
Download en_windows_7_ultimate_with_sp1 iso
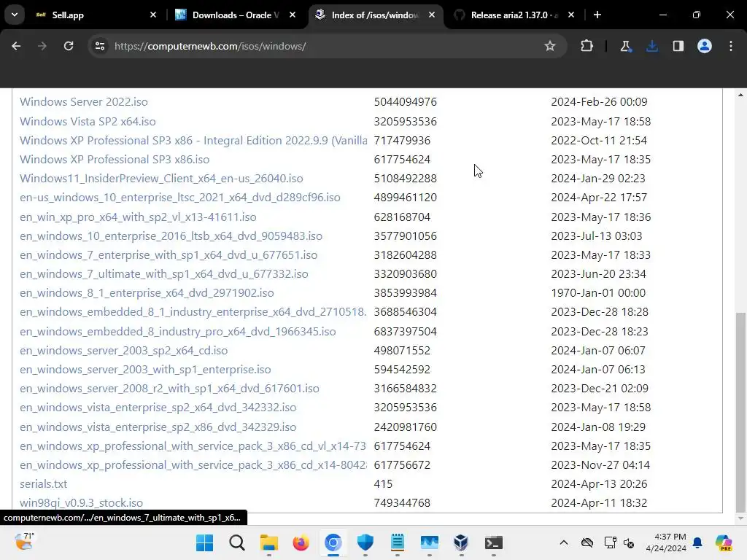(164, 274)
